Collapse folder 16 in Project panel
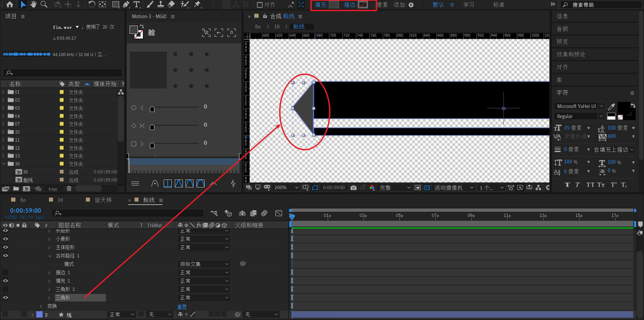 (x=4, y=164)
